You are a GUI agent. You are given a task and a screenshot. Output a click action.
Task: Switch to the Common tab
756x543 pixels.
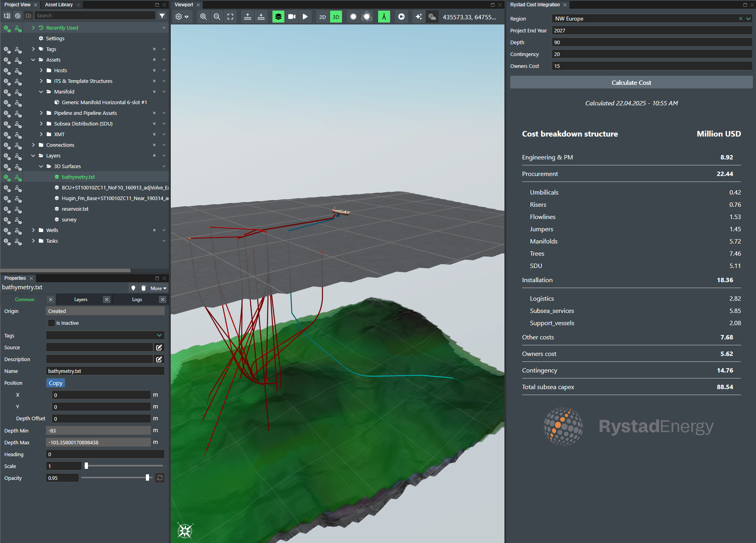[x=24, y=300]
